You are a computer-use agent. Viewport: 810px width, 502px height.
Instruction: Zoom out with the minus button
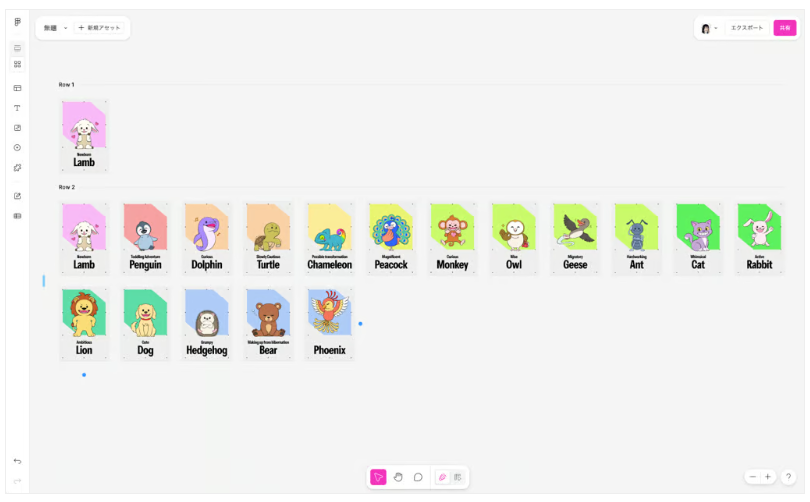click(753, 477)
